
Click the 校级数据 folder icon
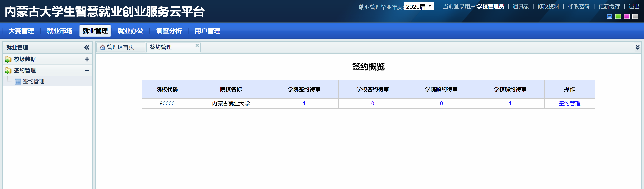tap(8, 59)
